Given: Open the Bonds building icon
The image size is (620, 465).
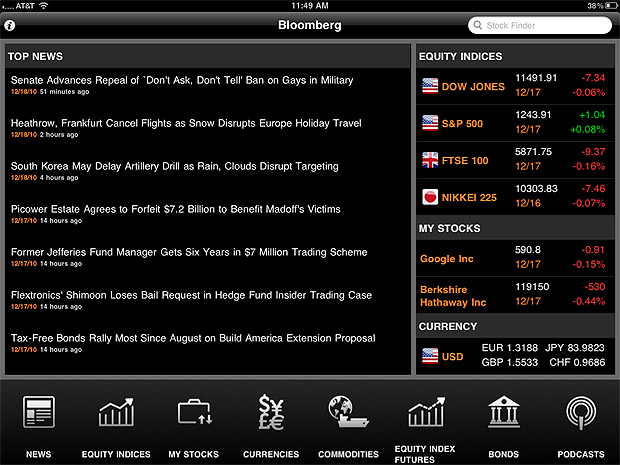Looking at the screenshot, I should coord(503,412).
